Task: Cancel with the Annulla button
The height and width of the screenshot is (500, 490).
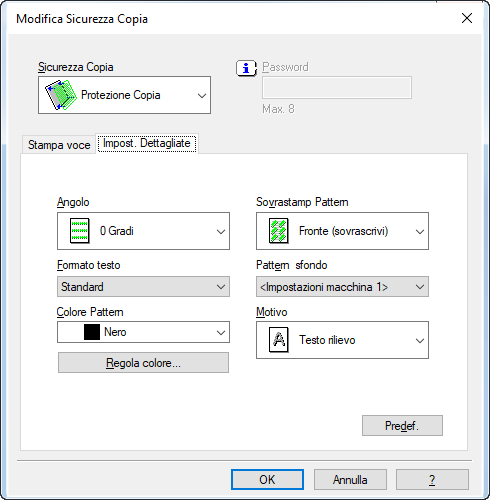Action: coord(350,480)
